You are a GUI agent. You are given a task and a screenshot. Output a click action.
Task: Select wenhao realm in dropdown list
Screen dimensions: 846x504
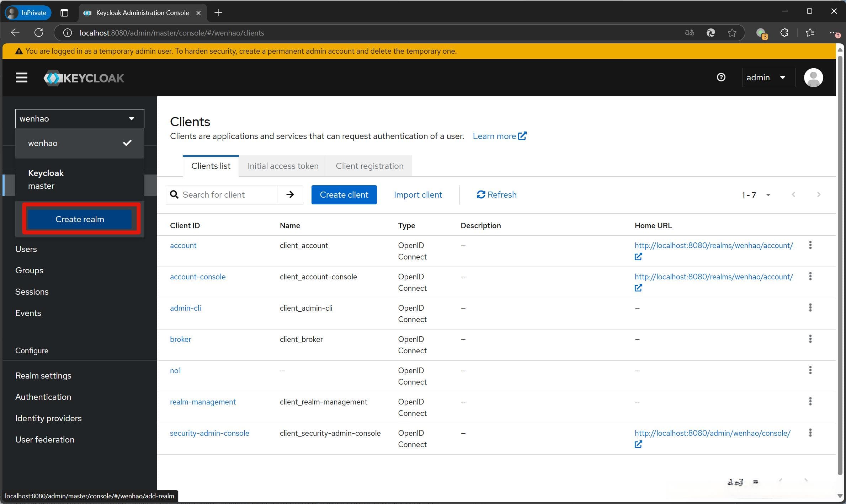pyautogui.click(x=80, y=143)
